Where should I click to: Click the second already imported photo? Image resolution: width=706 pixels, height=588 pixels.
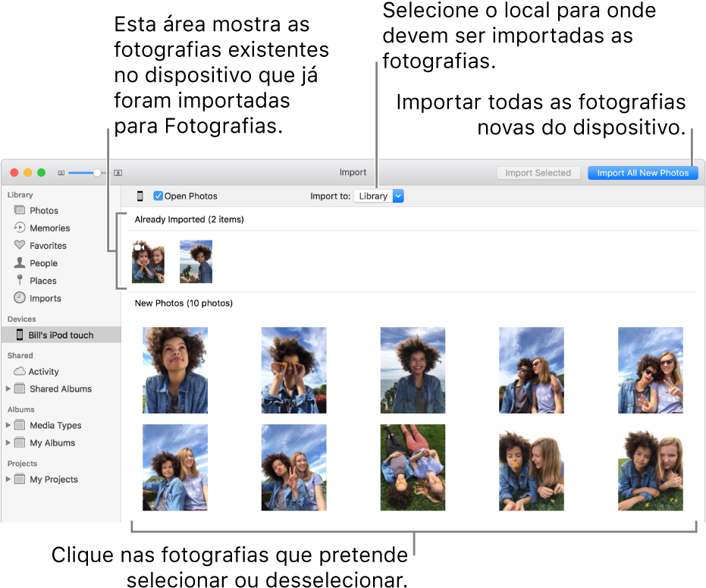pyautogui.click(x=196, y=261)
